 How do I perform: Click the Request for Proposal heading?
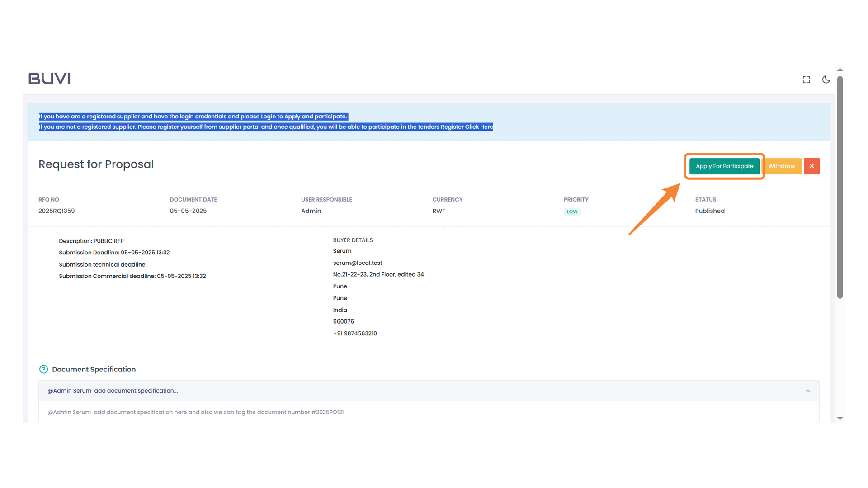96,164
